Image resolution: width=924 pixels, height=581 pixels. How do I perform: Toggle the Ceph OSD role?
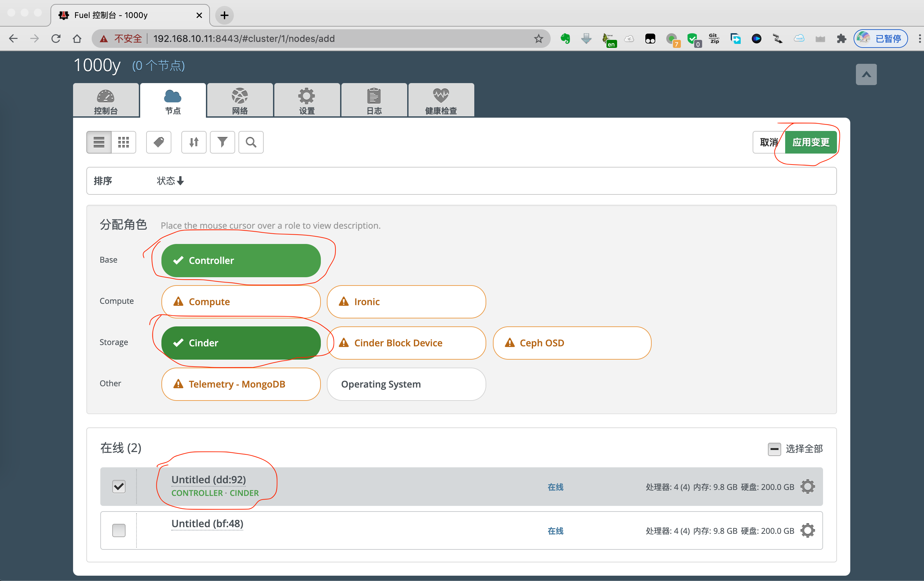click(x=572, y=343)
